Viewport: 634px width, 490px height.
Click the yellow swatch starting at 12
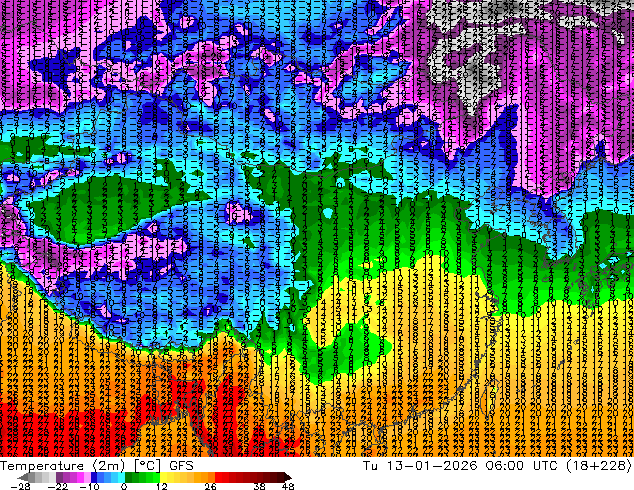(163, 477)
